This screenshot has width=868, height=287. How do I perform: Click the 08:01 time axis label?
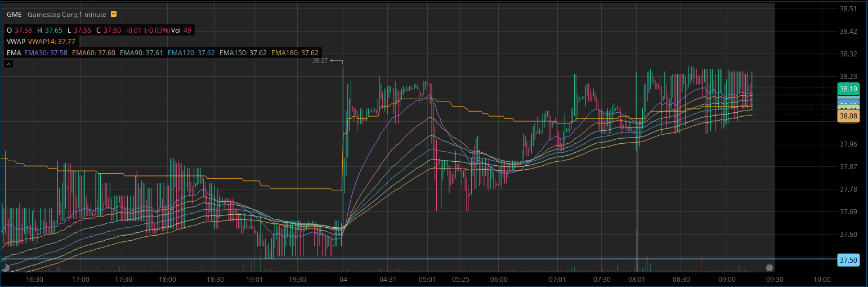point(637,279)
